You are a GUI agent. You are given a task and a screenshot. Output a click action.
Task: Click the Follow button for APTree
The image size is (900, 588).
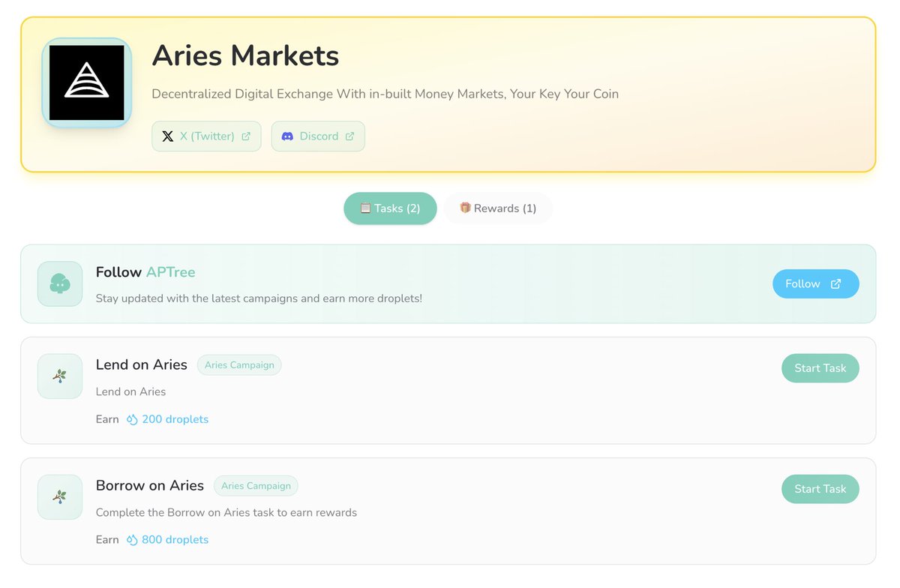coord(815,283)
